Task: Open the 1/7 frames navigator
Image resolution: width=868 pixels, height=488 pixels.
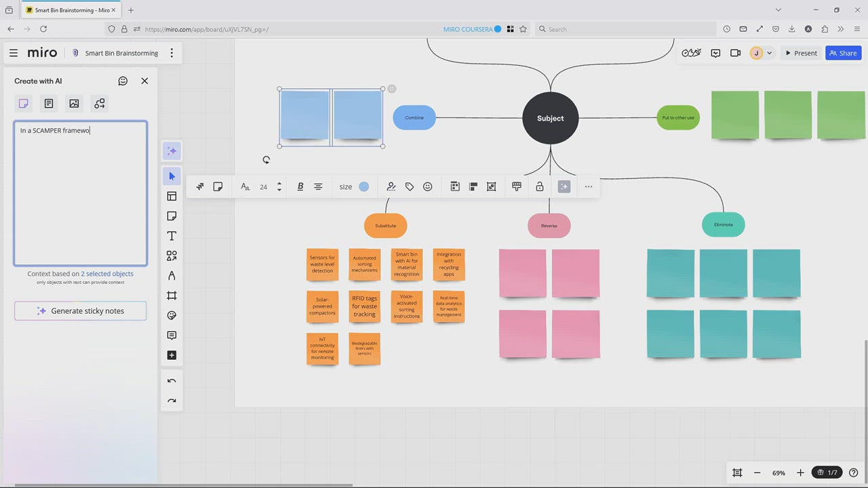Action: pyautogui.click(x=829, y=472)
